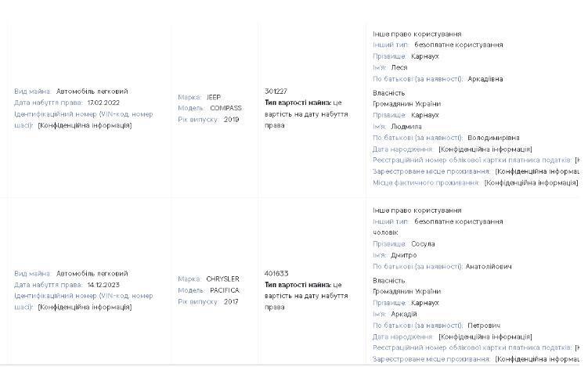Click surname Сосула in second row
The height and width of the screenshot is (367, 588).
(x=423, y=243)
